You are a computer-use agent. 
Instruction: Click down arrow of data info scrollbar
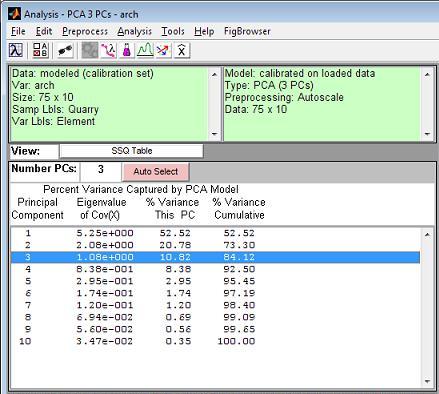(x=215, y=134)
